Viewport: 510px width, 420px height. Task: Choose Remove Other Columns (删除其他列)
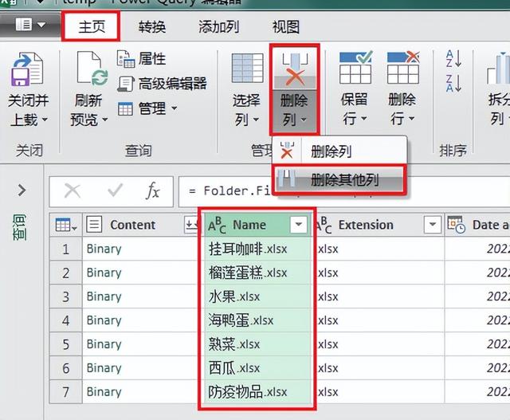tap(344, 180)
